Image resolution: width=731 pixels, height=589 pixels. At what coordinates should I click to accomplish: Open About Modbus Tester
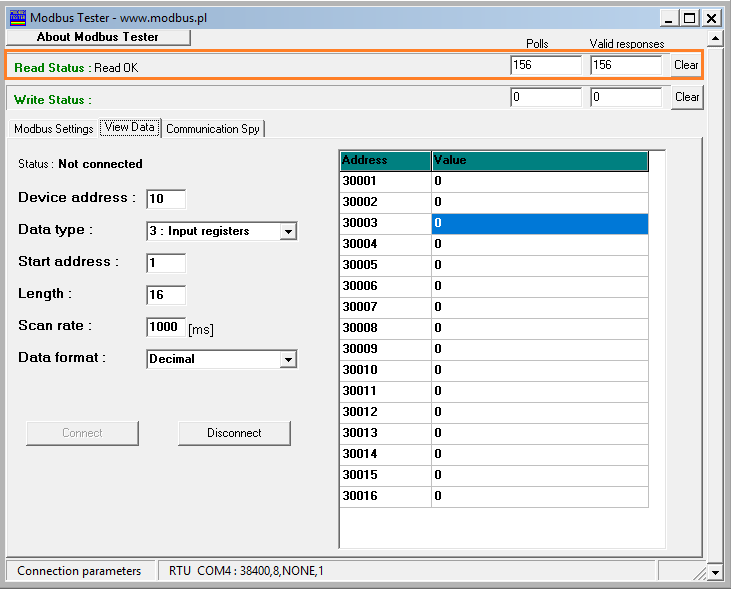[98, 37]
